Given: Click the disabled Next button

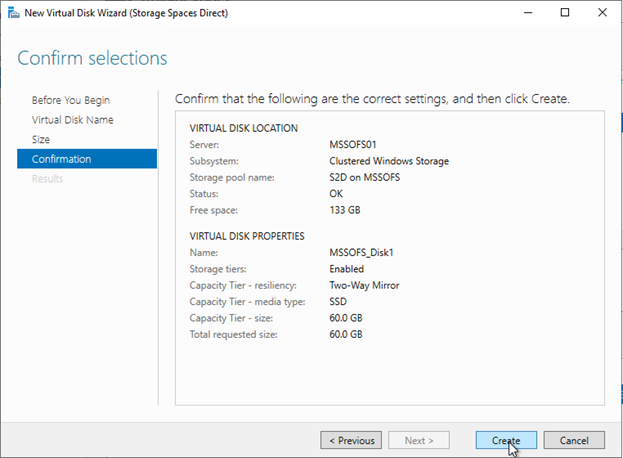Looking at the screenshot, I should point(419,440).
